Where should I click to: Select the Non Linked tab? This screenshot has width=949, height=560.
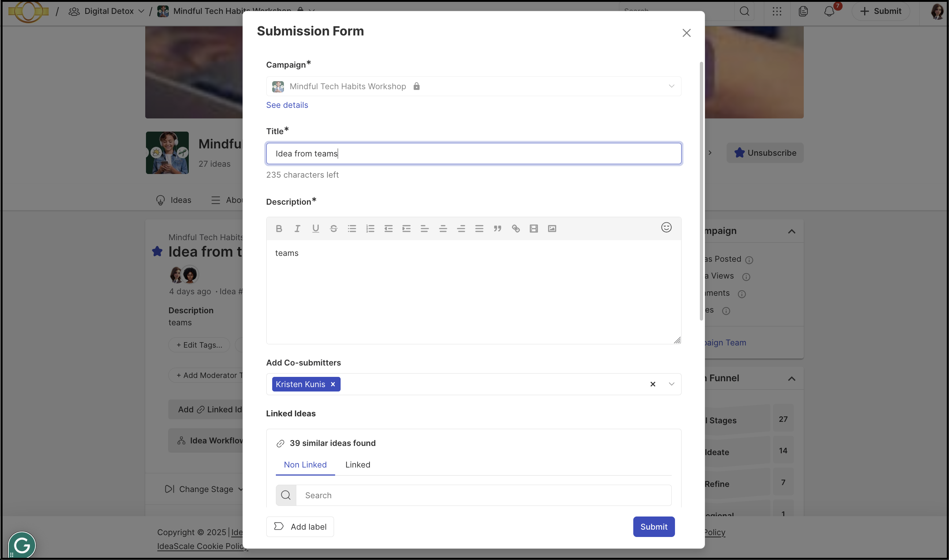pyautogui.click(x=305, y=465)
